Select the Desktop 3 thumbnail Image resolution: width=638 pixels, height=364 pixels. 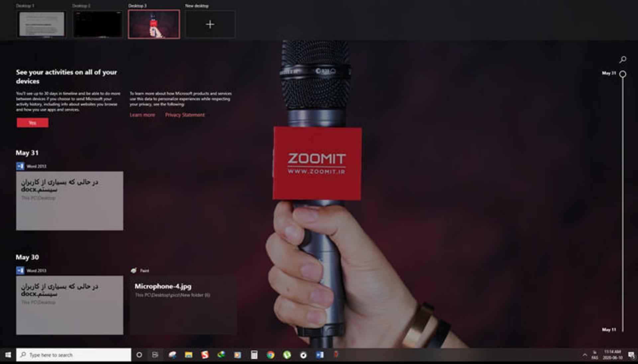(x=154, y=24)
